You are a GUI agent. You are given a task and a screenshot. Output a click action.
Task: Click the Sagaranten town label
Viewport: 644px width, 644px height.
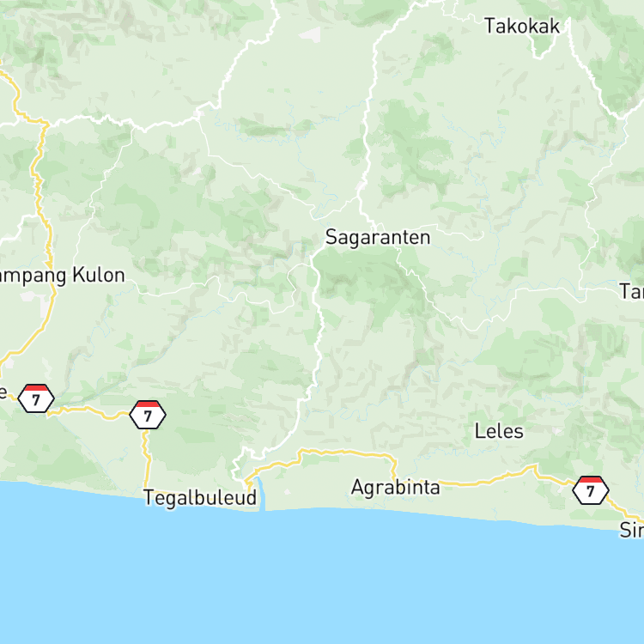(378, 237)
